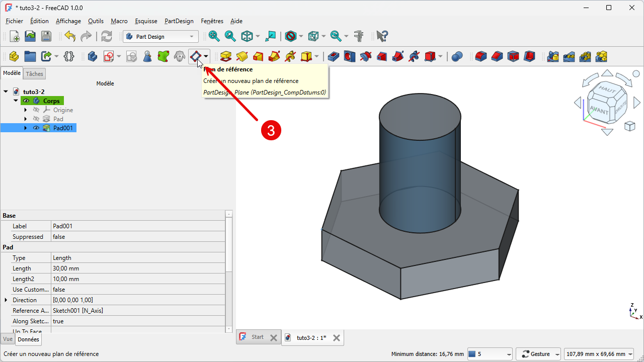Switch to the Vue property tab
The width and height of the screenshot is (644, 362).
pyautogui.click(x=8, y=339)
